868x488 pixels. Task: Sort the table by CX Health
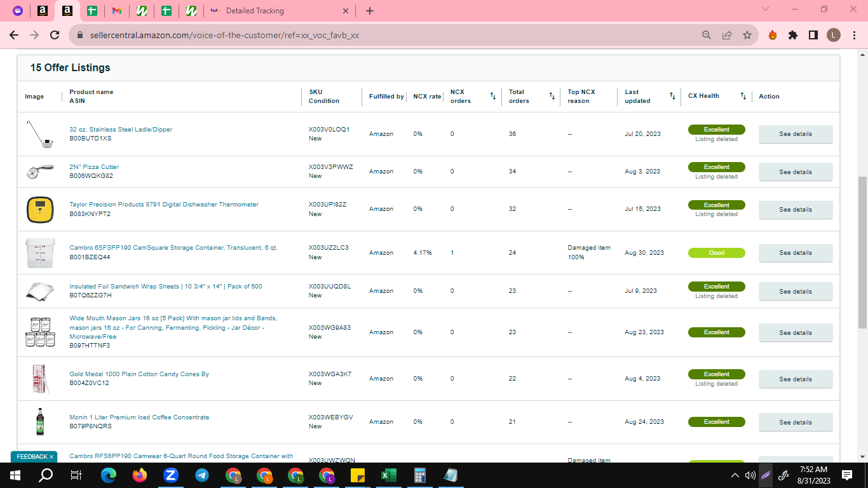click(x=743, y=96)
